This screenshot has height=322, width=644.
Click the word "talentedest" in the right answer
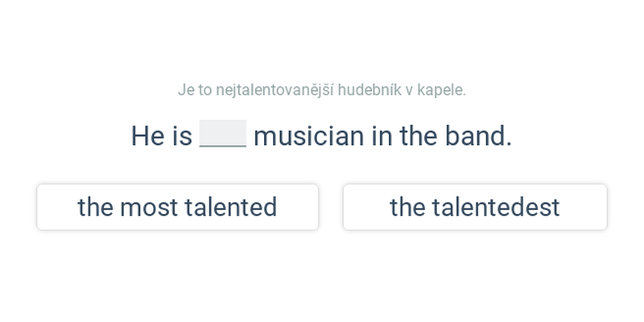495,207
